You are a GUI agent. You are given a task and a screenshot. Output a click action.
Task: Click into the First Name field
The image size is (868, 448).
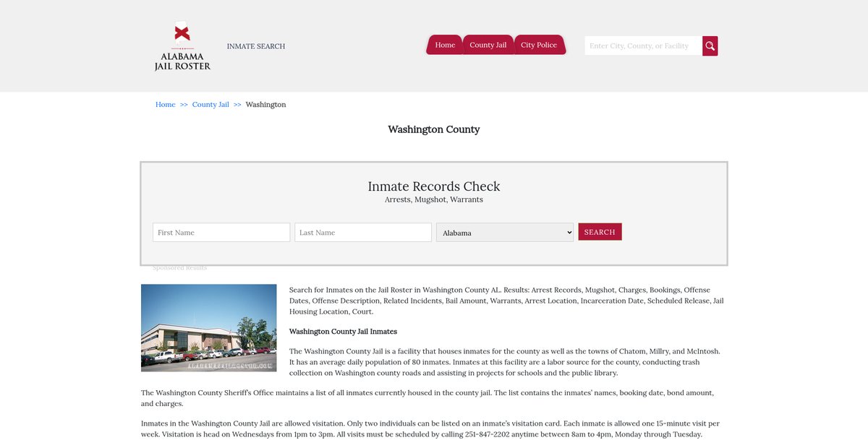click(x=221, y=233)
